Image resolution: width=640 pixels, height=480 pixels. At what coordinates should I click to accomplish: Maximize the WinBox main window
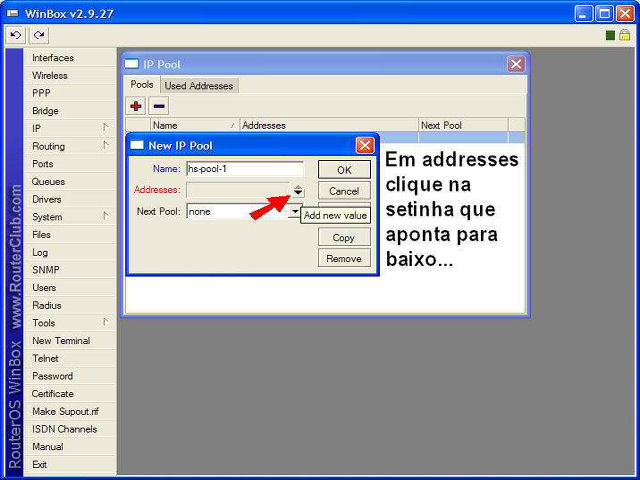pos(604,13)
